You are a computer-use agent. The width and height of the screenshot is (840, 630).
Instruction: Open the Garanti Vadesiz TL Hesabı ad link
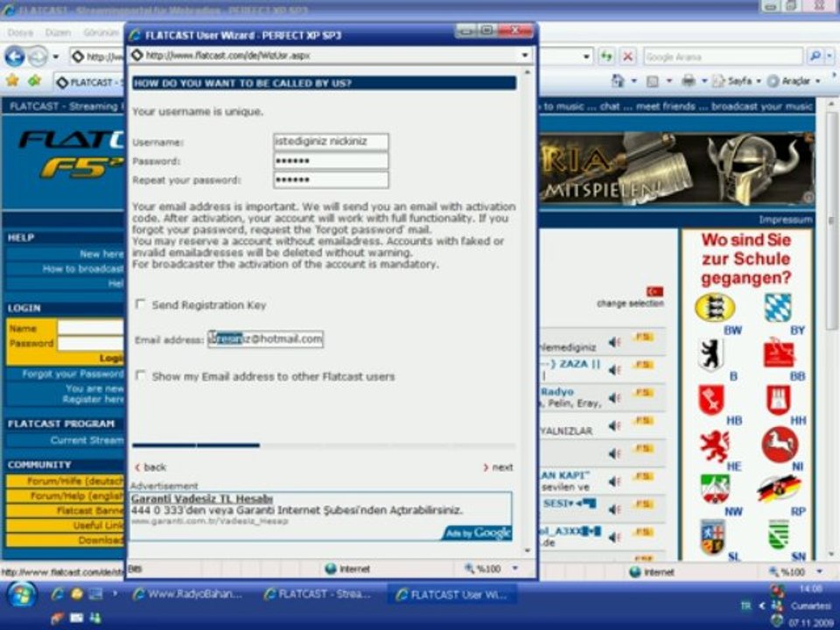(x=202, y=499)
